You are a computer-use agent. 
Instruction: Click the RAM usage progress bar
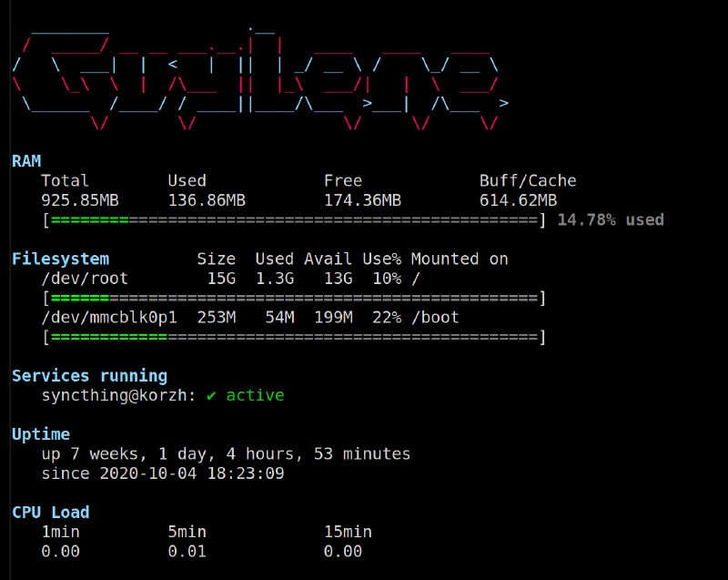point(294,220)
